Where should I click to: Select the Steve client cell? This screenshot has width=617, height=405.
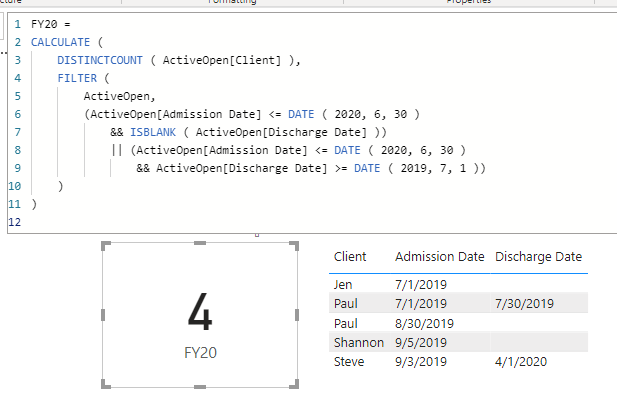pos(349,362)
